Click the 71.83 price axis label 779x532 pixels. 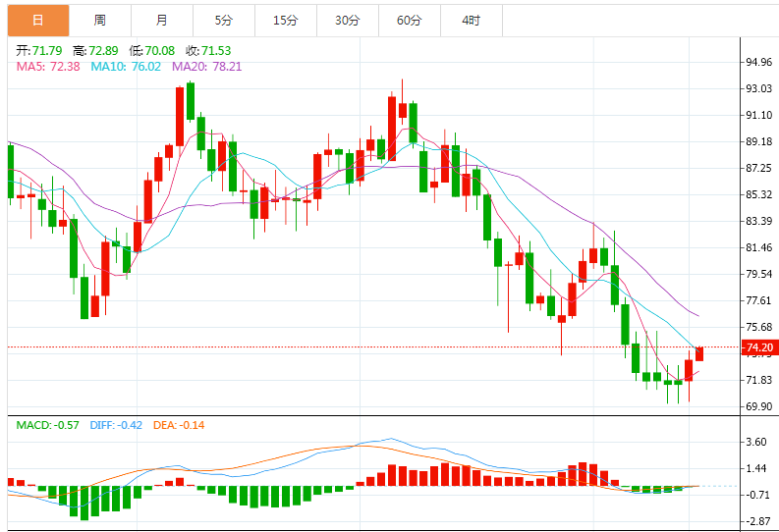tap(759, 380)
